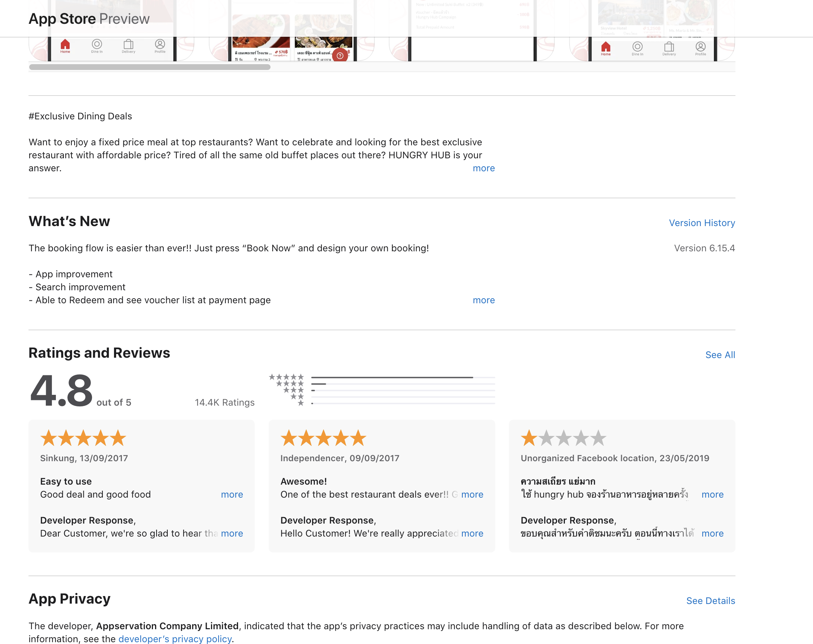Open See Details for App Privacy
This screenshot has height=644, width=813.
[710, 601]
